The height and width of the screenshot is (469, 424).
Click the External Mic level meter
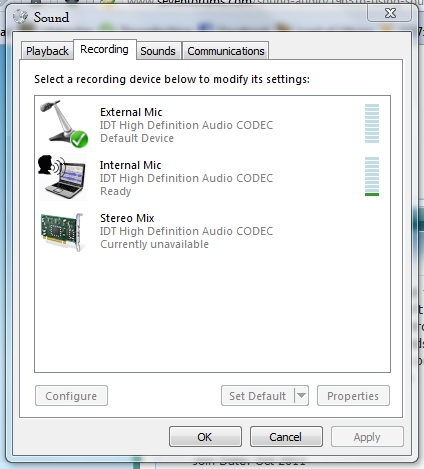[372, 123]
